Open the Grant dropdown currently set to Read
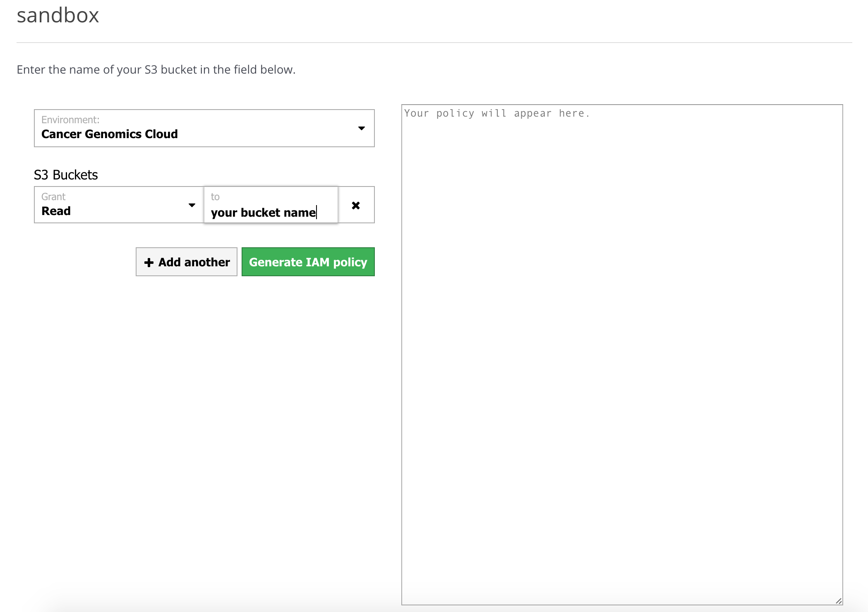The image size is (868, 612). [x=117, y=205]
